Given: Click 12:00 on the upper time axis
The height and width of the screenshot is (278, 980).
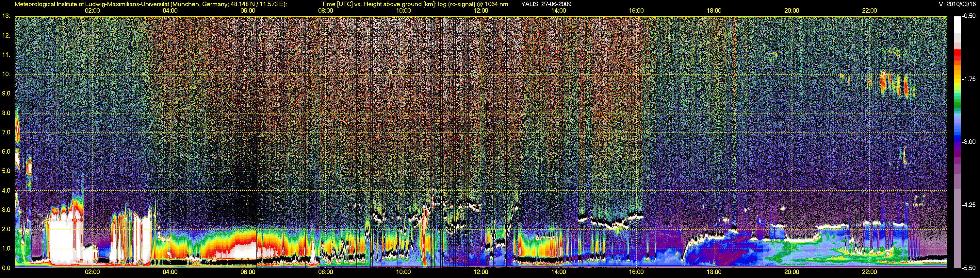Looking at the screenshot, I should point(481,11).
